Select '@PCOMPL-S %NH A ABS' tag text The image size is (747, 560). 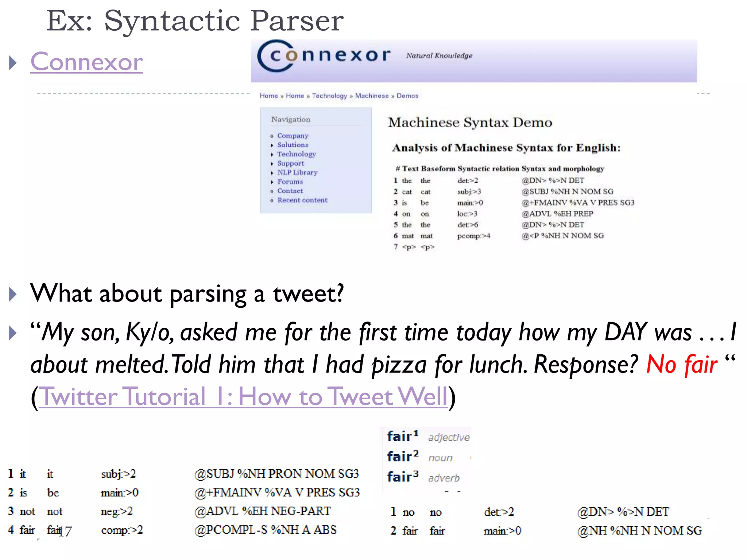click(x=266, y=530)
